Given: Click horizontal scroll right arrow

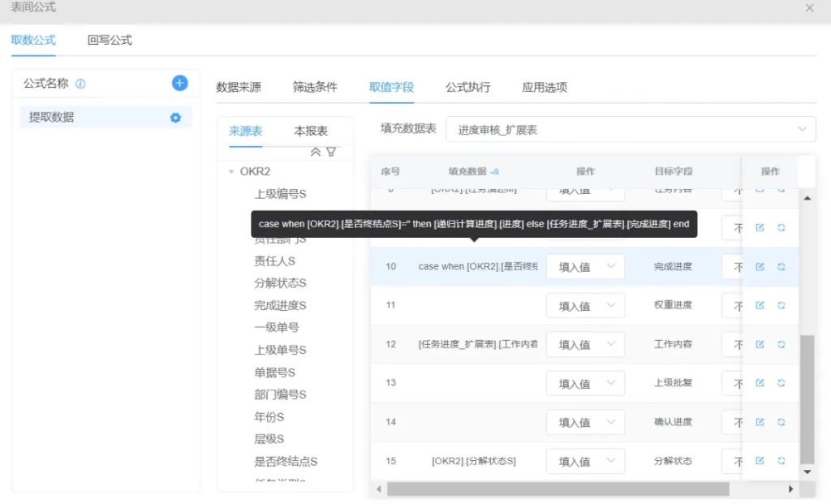Looking at the screenshot, I should (x=790, y=489).
